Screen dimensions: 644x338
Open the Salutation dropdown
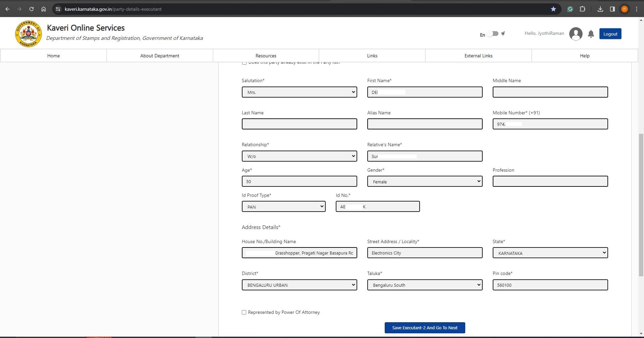pos(299,92)
